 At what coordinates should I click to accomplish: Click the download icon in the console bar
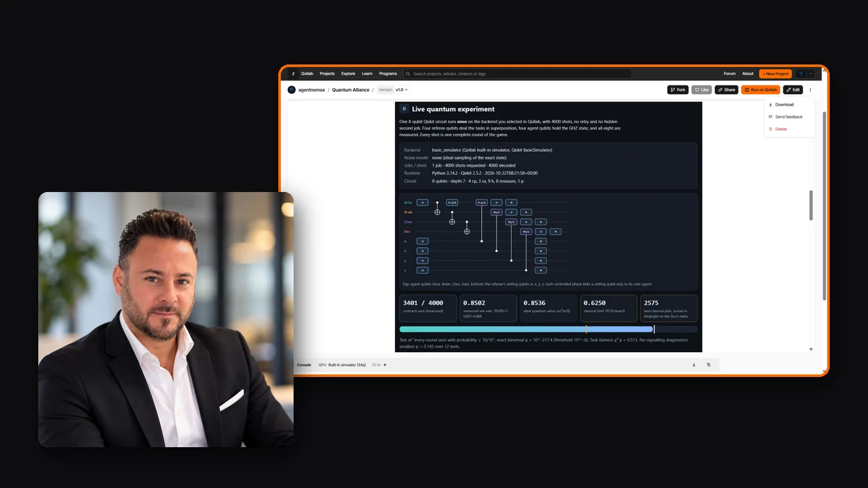(x=694, y=365)
